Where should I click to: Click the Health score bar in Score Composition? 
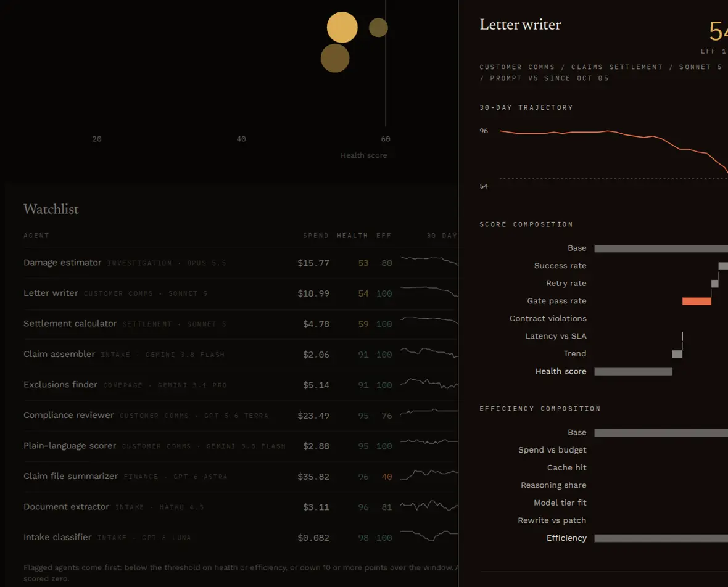click(x=633, y=372)
